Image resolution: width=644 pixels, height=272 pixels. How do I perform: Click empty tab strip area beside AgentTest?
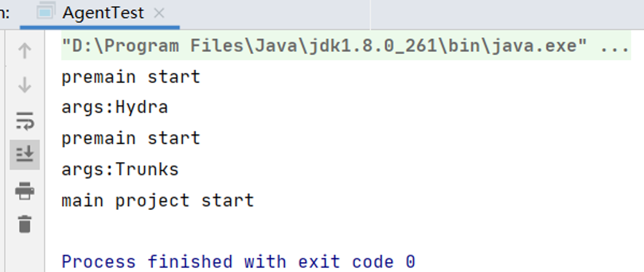pos(507,14)
